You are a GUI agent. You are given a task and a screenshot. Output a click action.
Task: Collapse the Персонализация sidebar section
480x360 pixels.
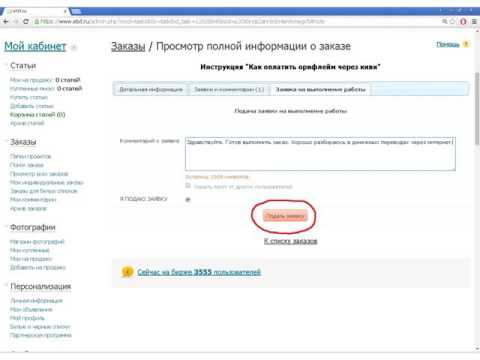click(6, 285)
